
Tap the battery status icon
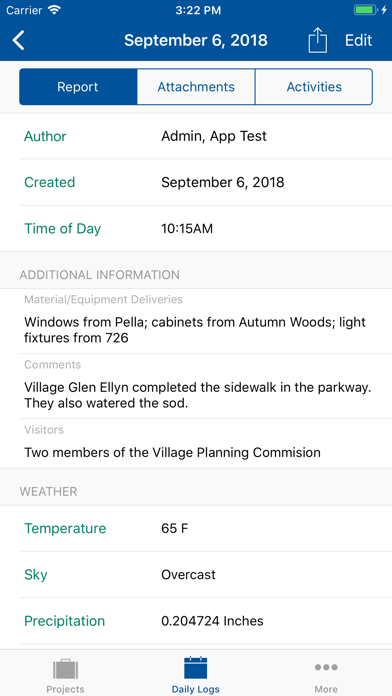click(367, 10)
